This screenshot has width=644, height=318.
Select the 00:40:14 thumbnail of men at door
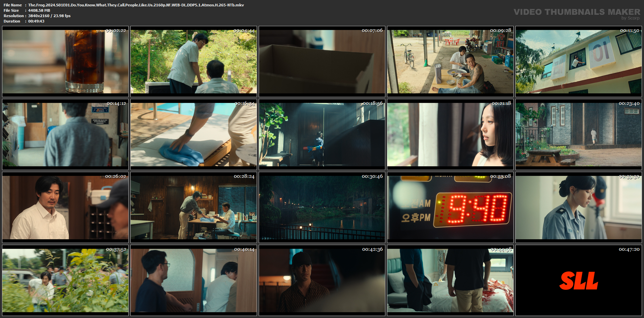click(x=194, y=280)
